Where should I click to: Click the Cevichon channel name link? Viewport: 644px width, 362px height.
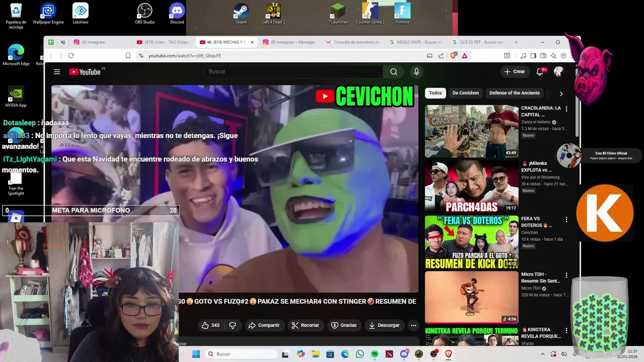coord(529,232)
